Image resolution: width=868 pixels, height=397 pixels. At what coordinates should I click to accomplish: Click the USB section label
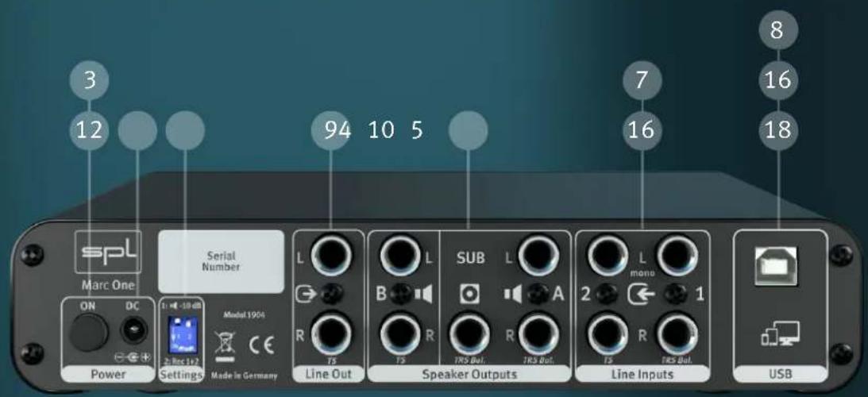(x=779, y=374)
